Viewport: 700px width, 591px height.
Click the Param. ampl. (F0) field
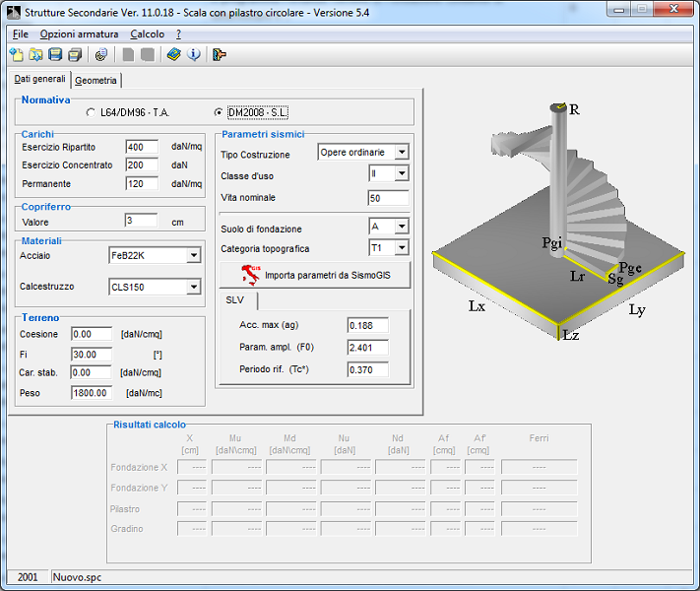368,348
